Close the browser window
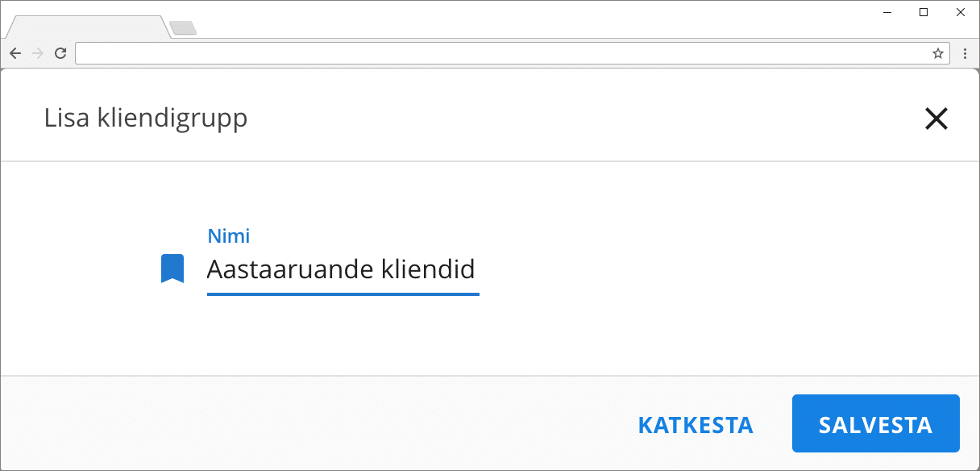The height and width of the screenshot is (471, 980). (961, 12)
